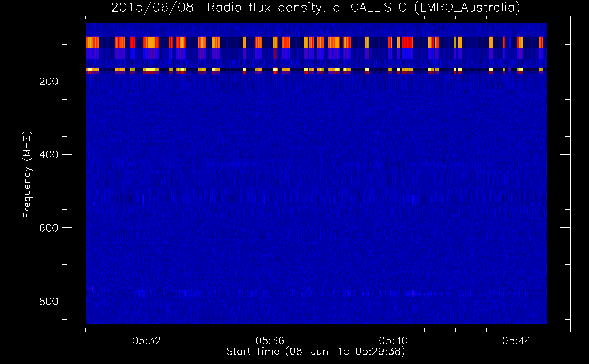589x364 pixels.
Task: Select the 800 frequency tick label
Action: (x=49, y=301)
